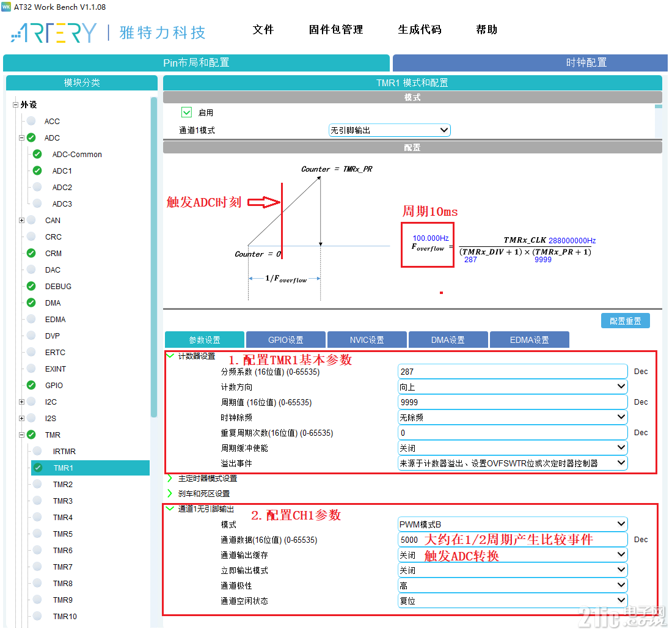Collapse the 外设 root node
Screen dimensions: 672x632
[x=15, y=105]
